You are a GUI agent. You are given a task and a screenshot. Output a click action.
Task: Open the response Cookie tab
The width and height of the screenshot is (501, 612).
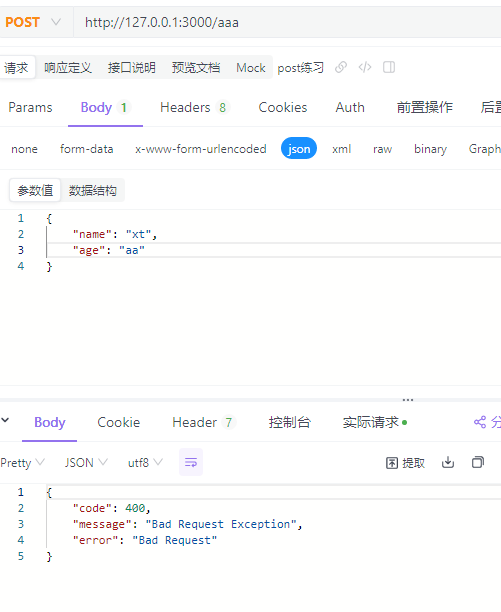point(119,422)
